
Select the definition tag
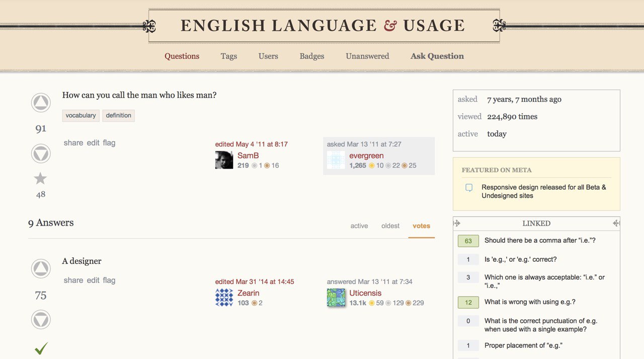coord(119,115)
